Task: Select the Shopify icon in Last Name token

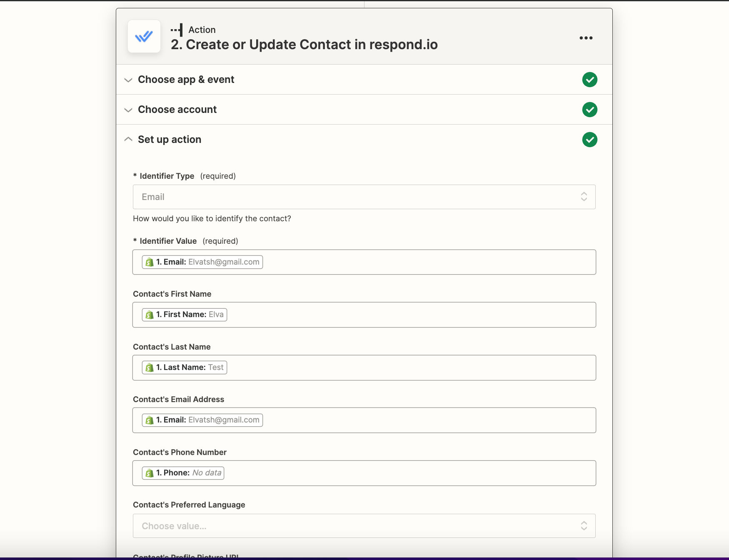Action: (150, 367)
